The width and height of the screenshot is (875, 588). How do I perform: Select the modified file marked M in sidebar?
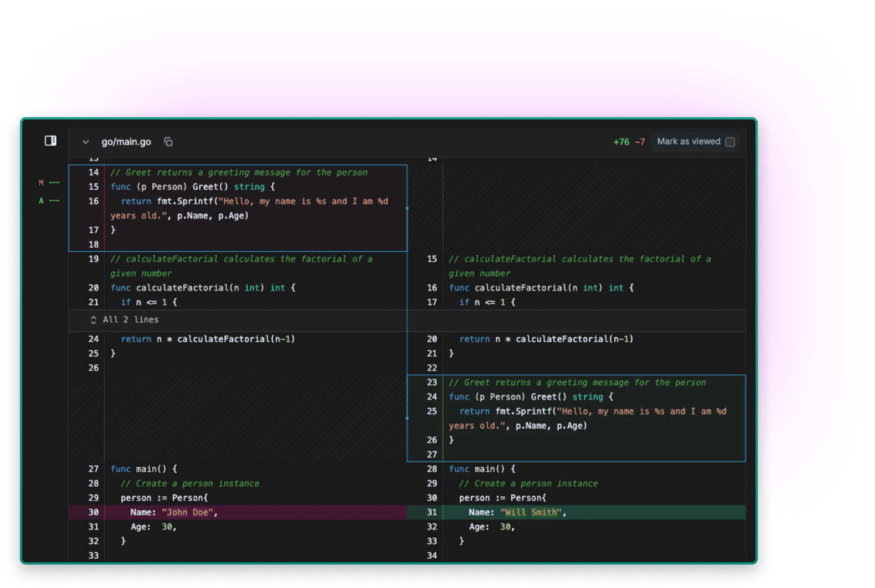pyautogui.click(x=49, y=183)
